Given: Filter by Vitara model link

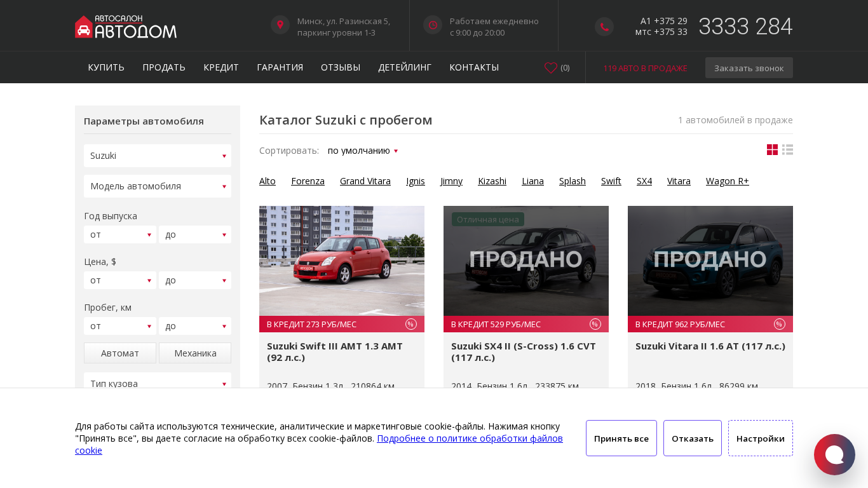Looking at the screenshot, I should pos(679,181).
